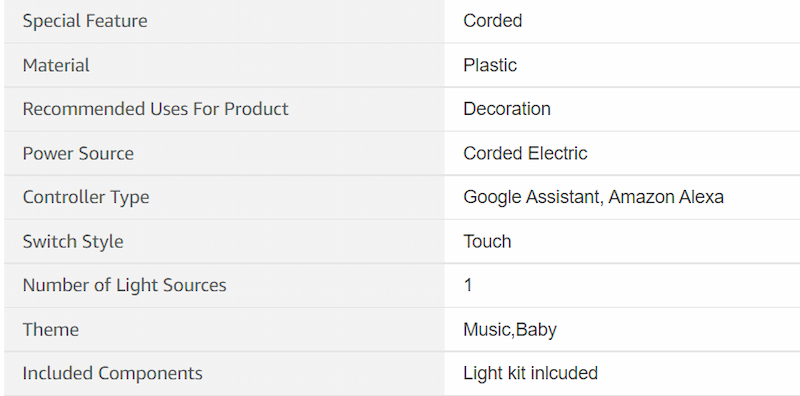The height and width of the screenshot is (396, 800).
Task: Select Google Assistant, Amazon Alexa value
Action: click(593, 197)
